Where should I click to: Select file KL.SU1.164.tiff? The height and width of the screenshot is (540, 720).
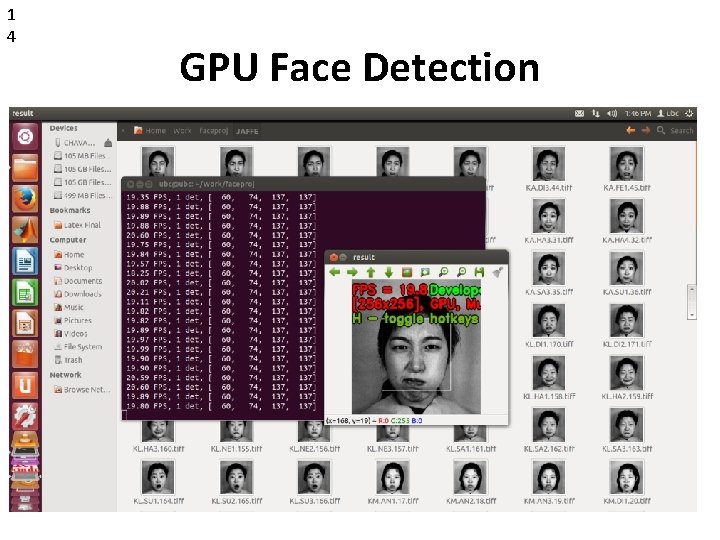[x=158, y=482]
